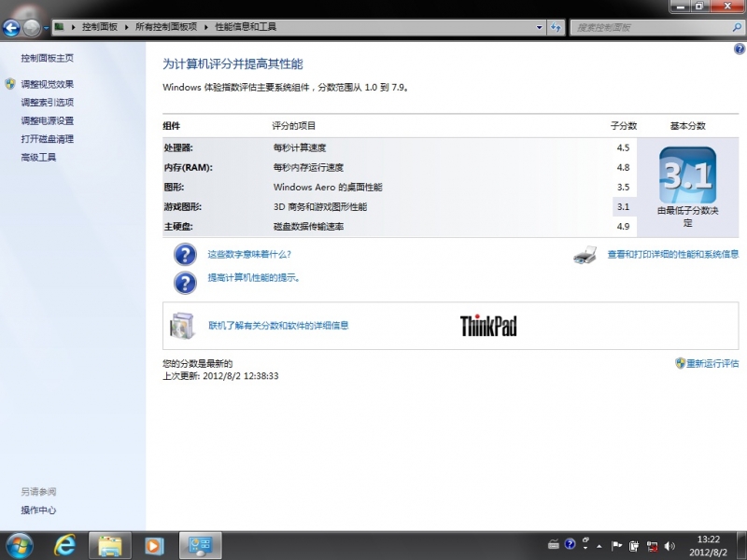Open 高级工具 in the left sidebar

click(38, 158)
